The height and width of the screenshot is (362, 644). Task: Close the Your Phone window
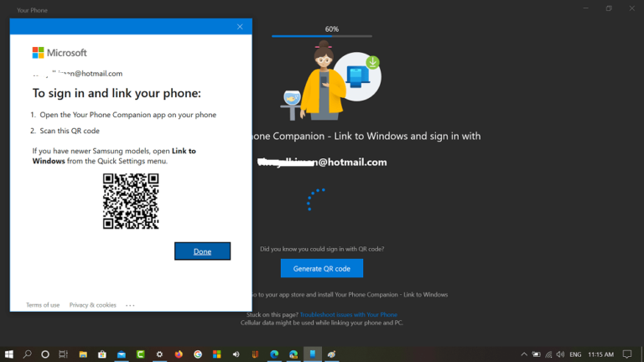pos(631,8)
